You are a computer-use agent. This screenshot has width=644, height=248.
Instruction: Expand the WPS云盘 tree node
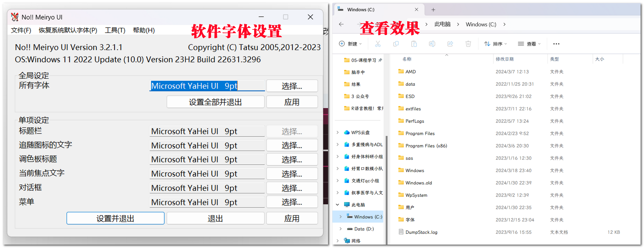pyautogui.click(x=338, y=132)
